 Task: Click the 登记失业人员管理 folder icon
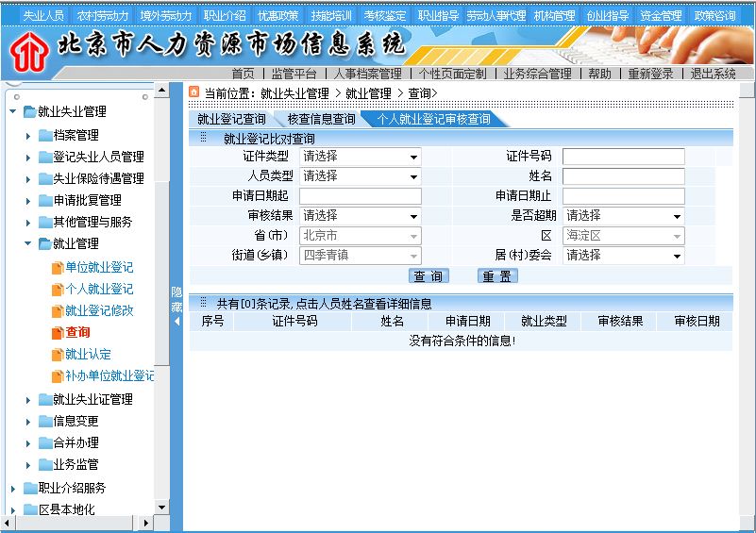(x=45, y=158)
